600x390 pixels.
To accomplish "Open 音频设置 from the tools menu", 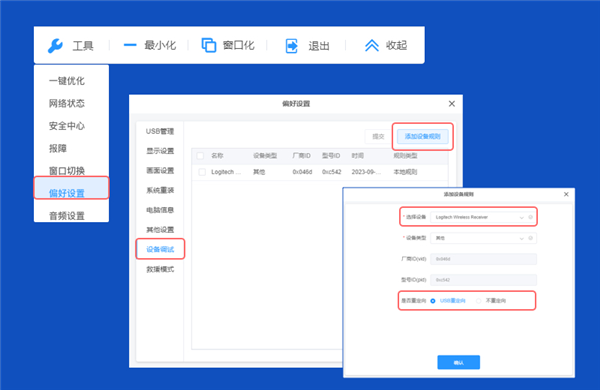I will pos(67,216).
